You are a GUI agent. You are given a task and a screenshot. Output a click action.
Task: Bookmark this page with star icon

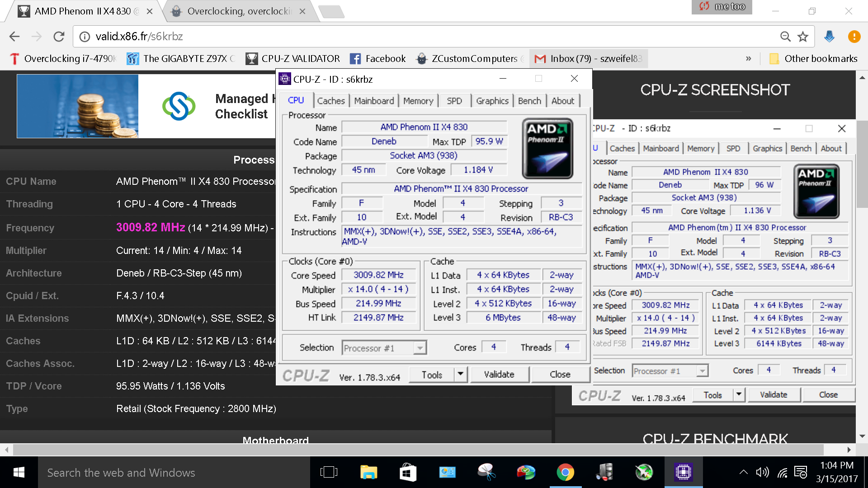[803, 37]
